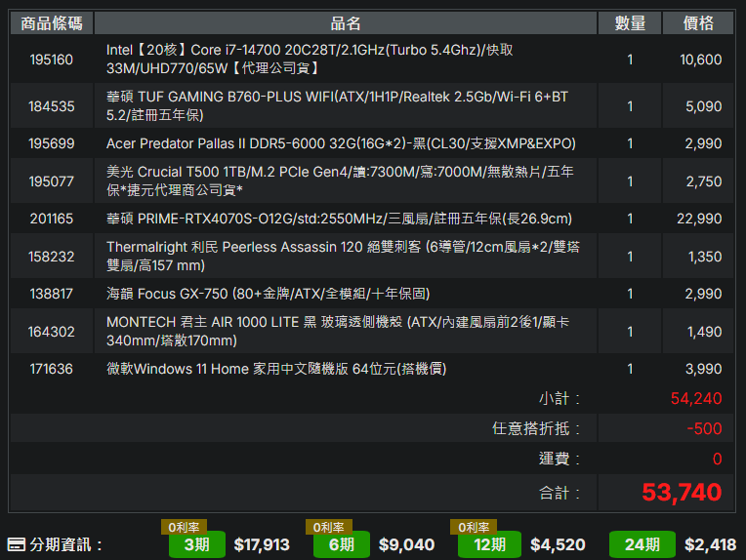Click the 分期資訊 label

pyautogui.click(x=65, y=544)
